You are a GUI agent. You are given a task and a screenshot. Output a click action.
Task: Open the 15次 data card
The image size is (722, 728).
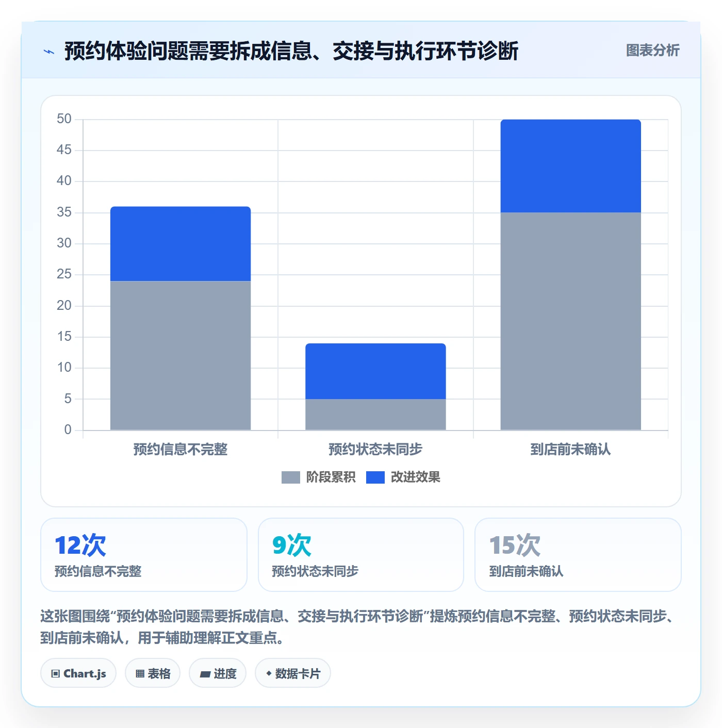(578, 555)
